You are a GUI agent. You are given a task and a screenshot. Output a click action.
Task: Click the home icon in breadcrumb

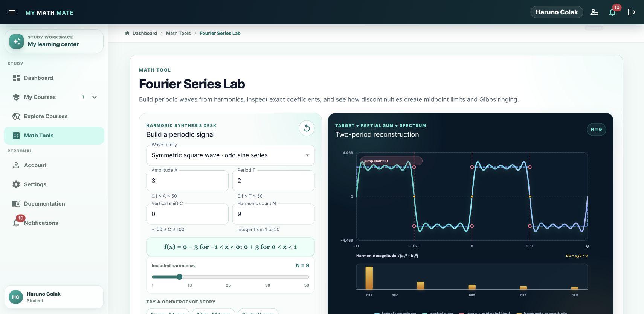tap(127, 33)
